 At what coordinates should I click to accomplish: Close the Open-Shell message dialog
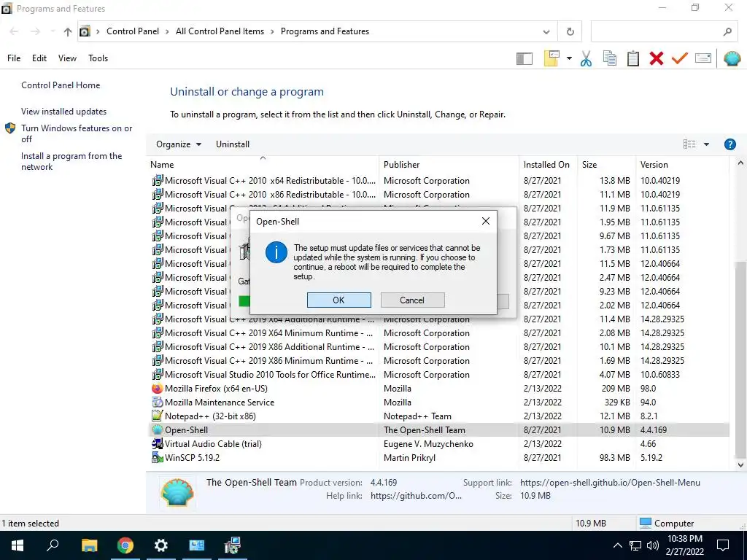pos(485,221)
